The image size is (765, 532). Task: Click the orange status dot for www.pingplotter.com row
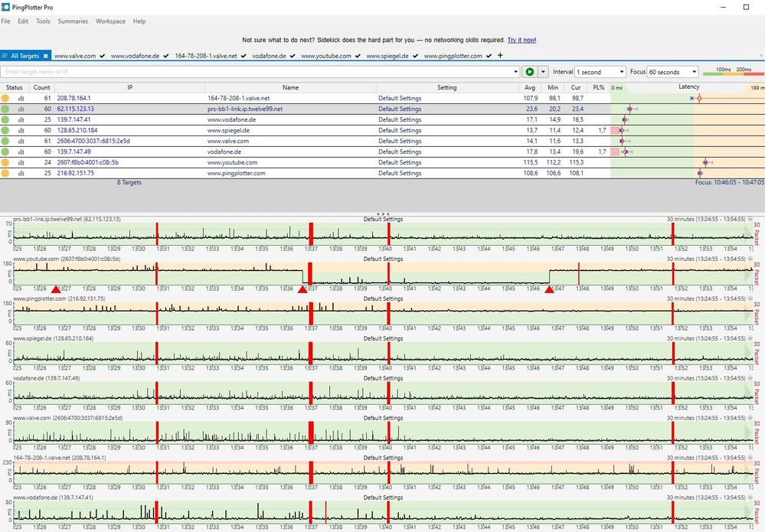pyautogui.click(x=5, y=173)
